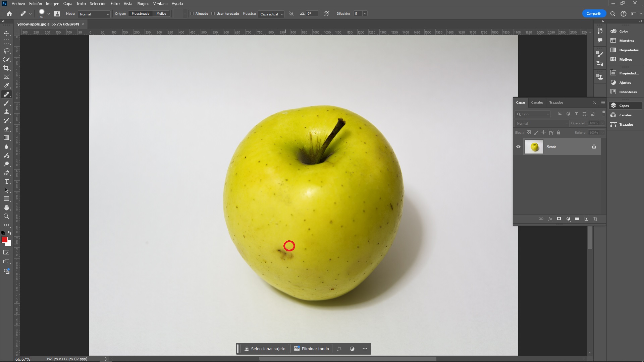Open the Muestras panel

tap(626, 41)
